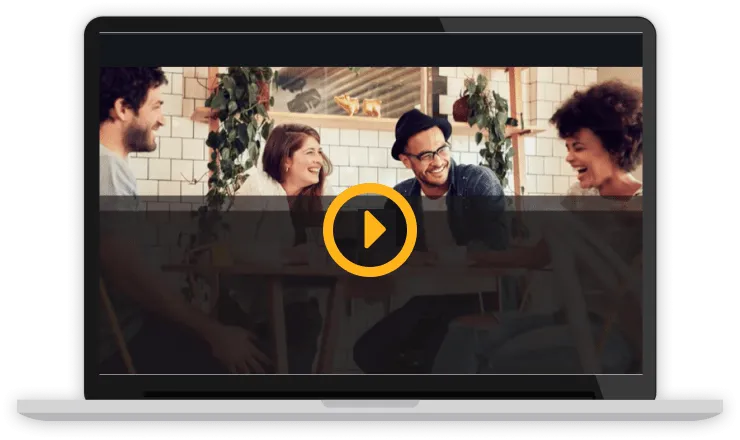The height and width of the screenshot is (440, 740).
Task: Click the orange play button
Action: [x=370, y=230]
